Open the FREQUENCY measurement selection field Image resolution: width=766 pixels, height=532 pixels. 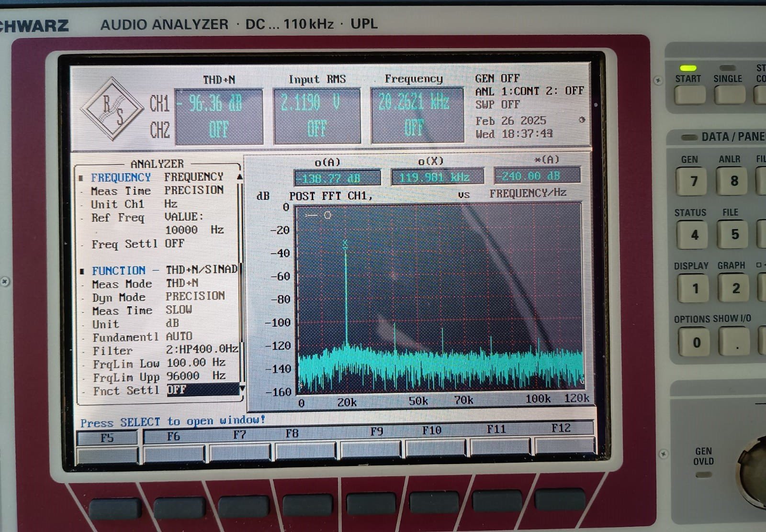[194, 177]
